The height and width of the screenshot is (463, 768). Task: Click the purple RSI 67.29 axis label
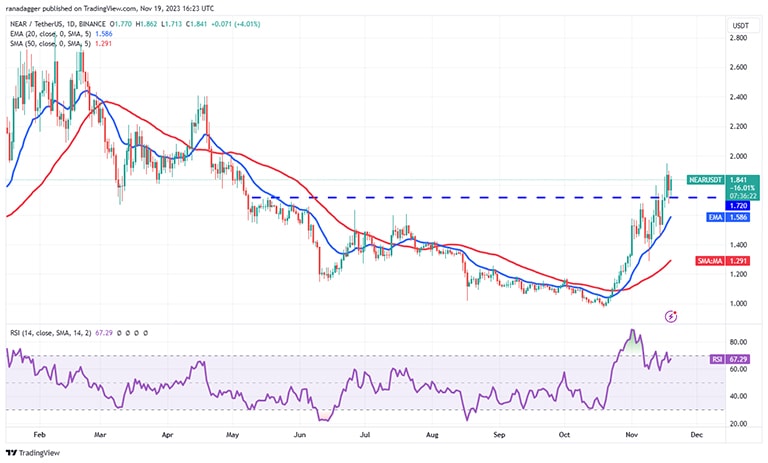730,359
